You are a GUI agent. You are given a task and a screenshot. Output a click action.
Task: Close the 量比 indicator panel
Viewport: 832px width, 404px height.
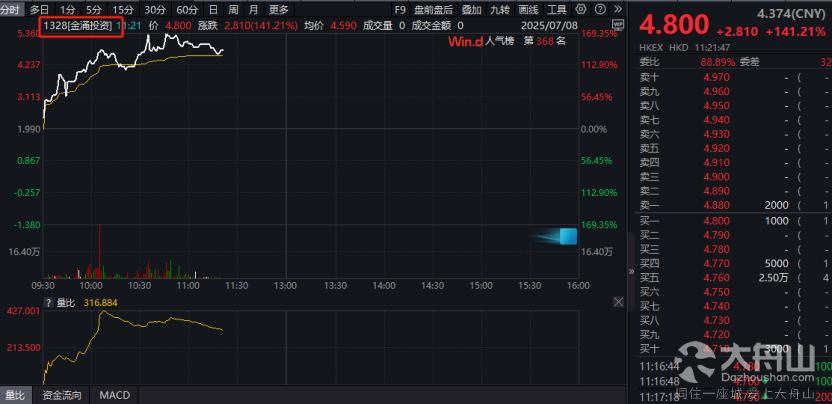click(x=618, y=302)
